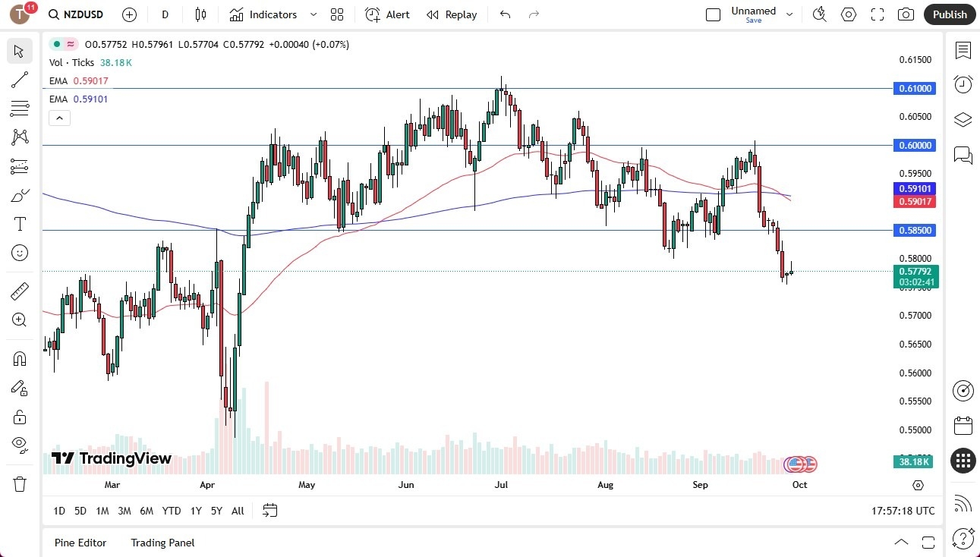Select the Emoji sticker tool
The width and height of the screenshot is (980, 557).
point(20,253)
